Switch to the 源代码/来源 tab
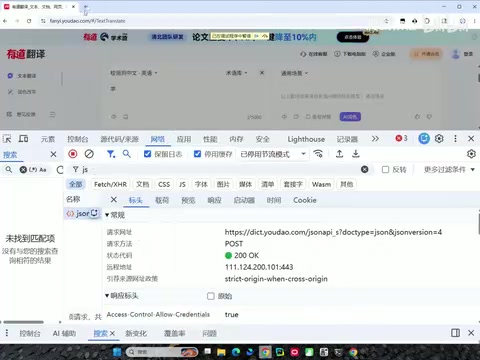480x360 pixels. [x=119, y=139]
